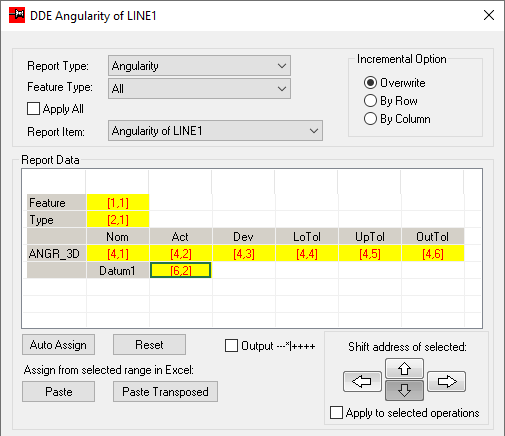Image resolution: width=505 pixels, height=436 pixels.
Task: Enable the Apply All checkbox
Action: pyautogui.click(x=33, y=109)
